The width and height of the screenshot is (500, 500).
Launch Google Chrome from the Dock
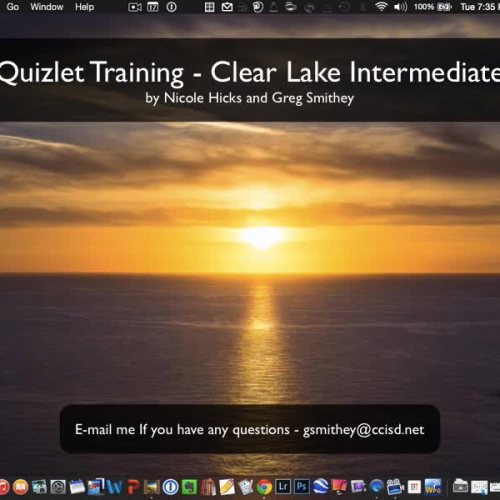tap(264, 487)
